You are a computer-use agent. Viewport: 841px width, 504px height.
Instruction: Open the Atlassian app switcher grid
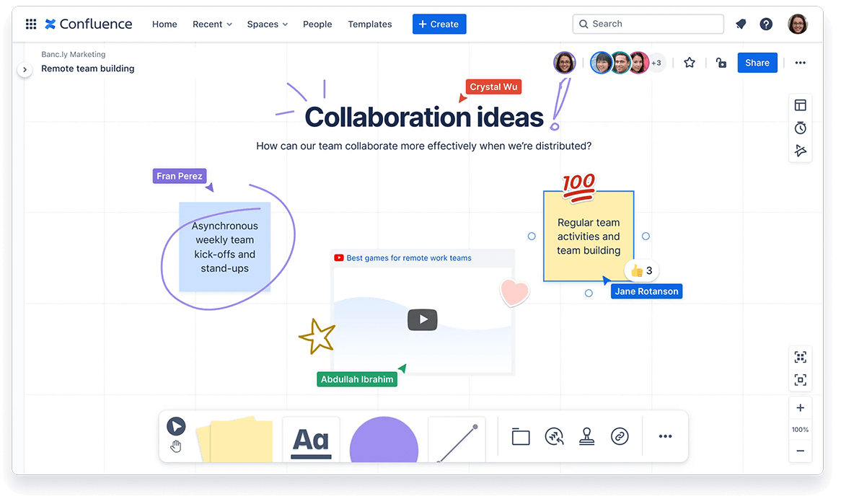(x=30, y=24)
